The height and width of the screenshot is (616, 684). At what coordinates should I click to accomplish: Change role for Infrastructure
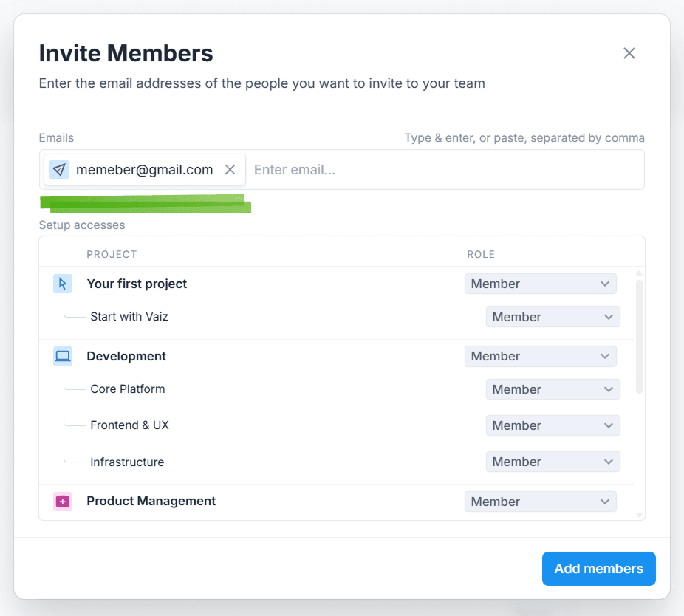tap(553, 462)
